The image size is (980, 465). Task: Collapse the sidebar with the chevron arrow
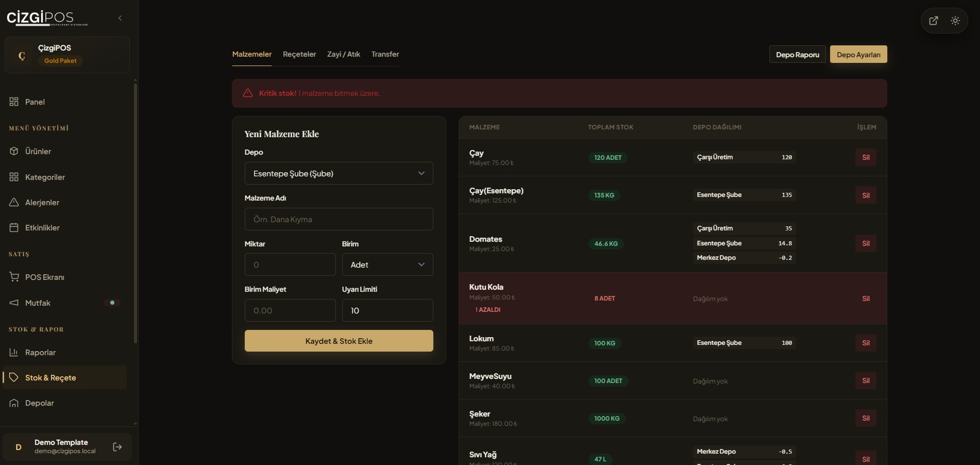point(120,18)
